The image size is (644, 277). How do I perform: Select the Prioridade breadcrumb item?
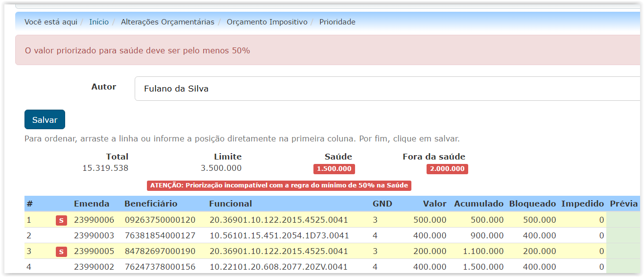click(337, 22)
